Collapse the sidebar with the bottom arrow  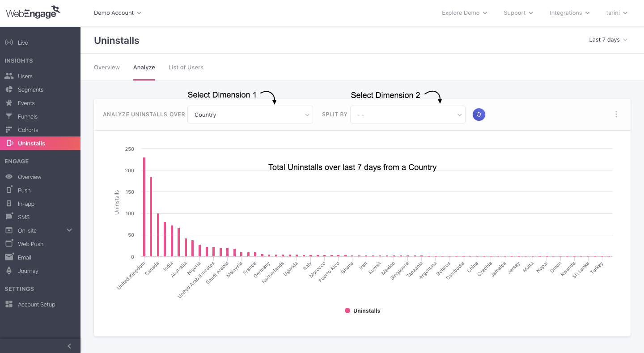click(69, 346)
